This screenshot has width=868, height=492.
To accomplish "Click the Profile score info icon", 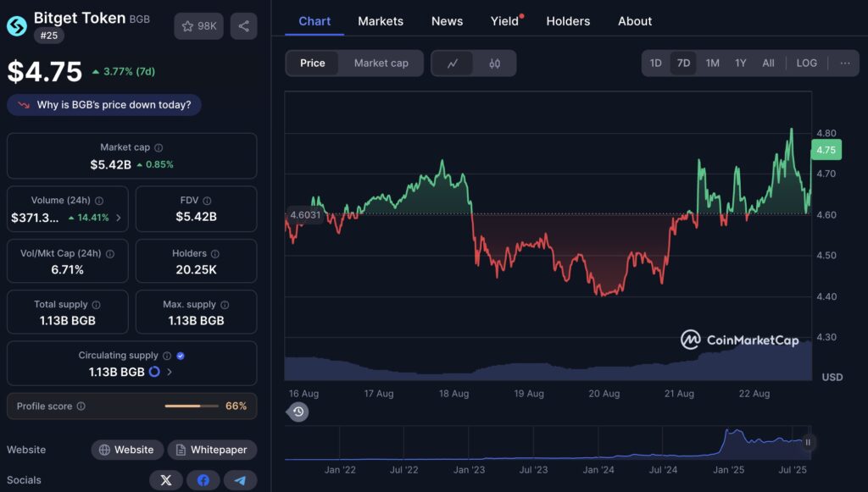I will [81, 406].
